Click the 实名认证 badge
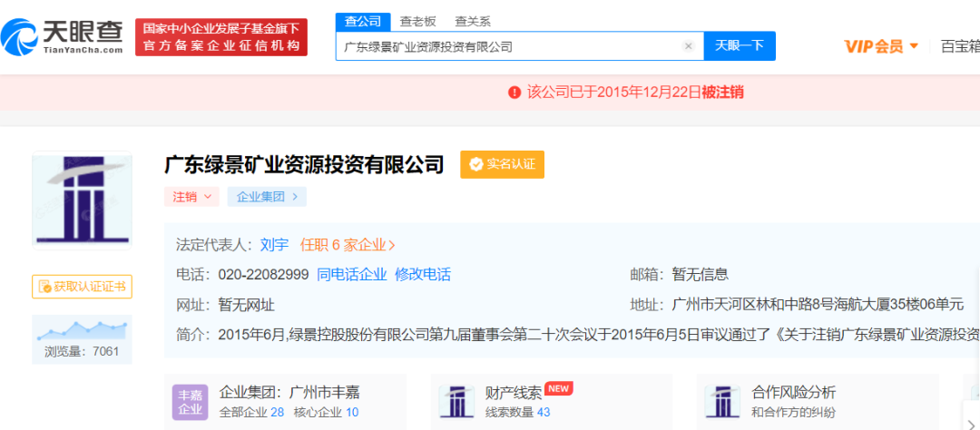The image size is (980, 430). (503, 164)
